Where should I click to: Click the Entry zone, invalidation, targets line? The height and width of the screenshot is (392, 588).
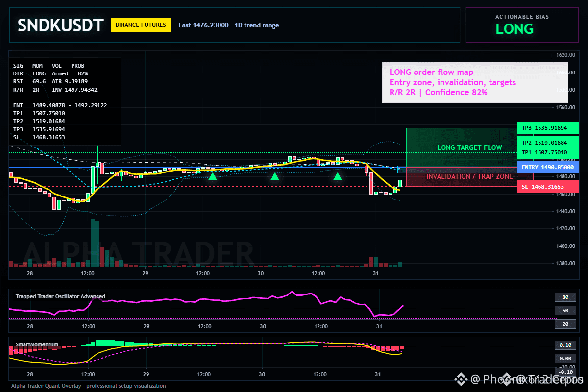[452, 82]
